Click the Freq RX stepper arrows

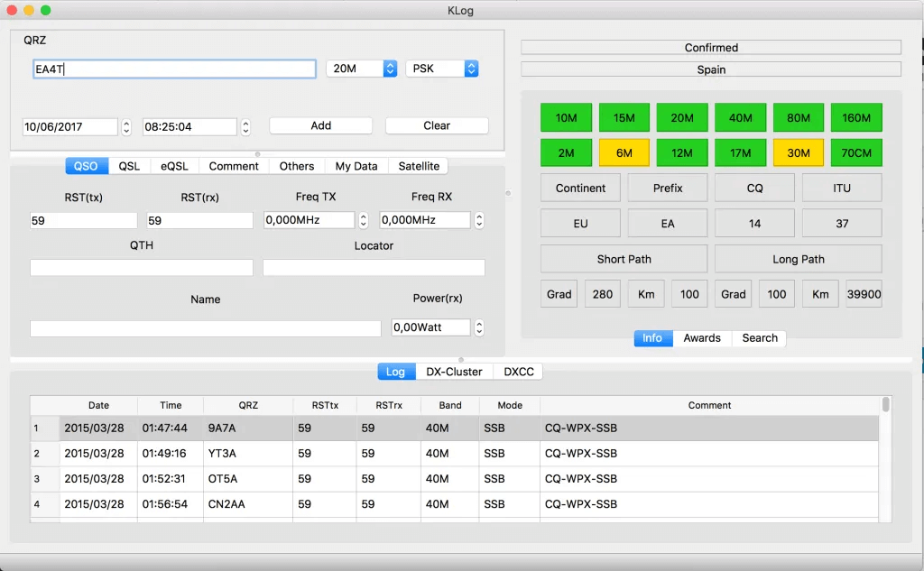coord(479,220)
